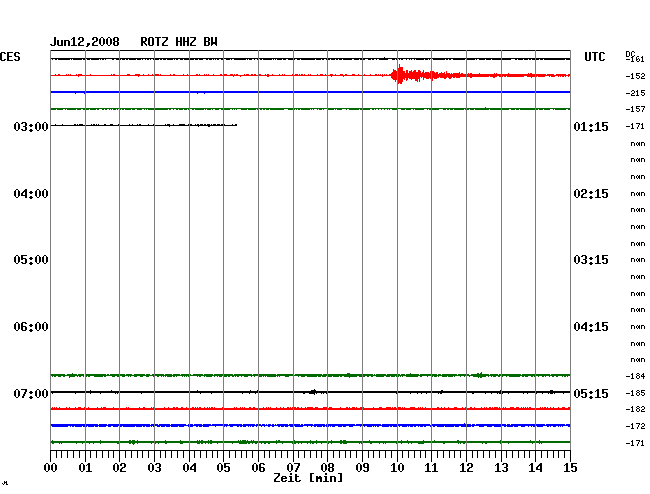Click the "14" minute axis label

pos(536,468)
